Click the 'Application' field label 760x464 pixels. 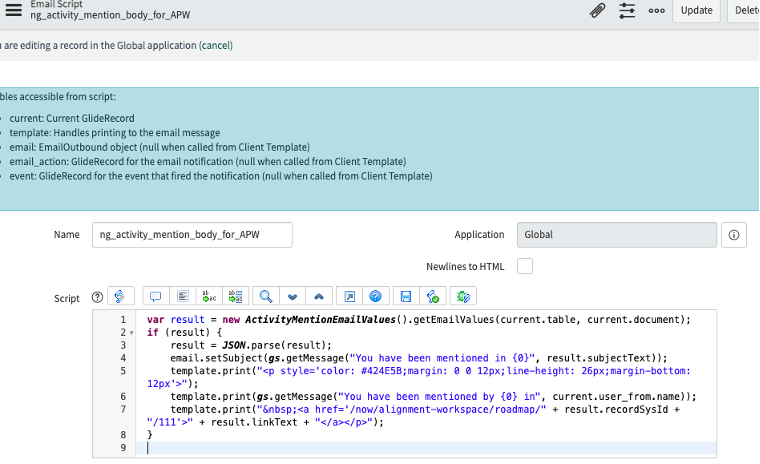(x=479, y=235)
